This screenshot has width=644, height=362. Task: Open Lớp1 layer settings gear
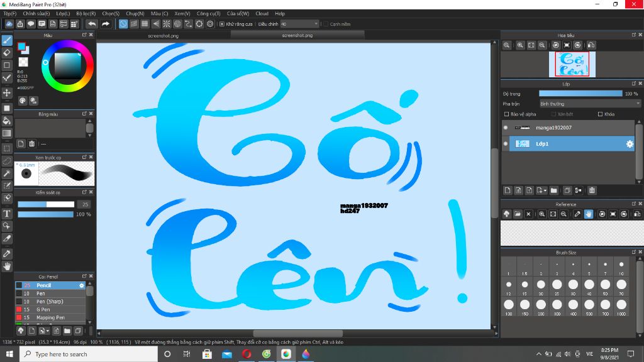629,144
